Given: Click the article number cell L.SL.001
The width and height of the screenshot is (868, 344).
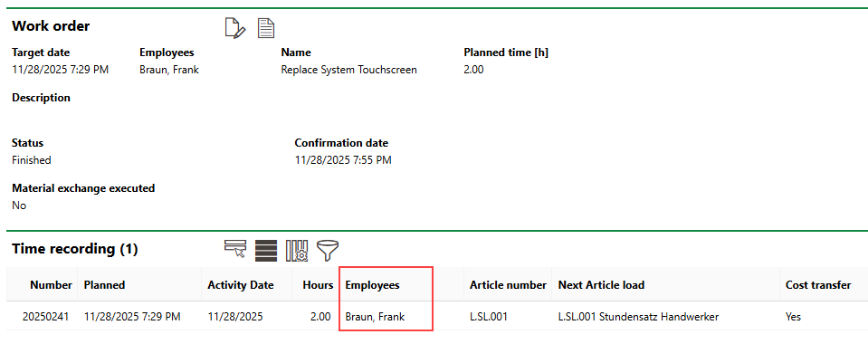Looking at the screenshot, I should pyautogui.click(x=489, y=317).
